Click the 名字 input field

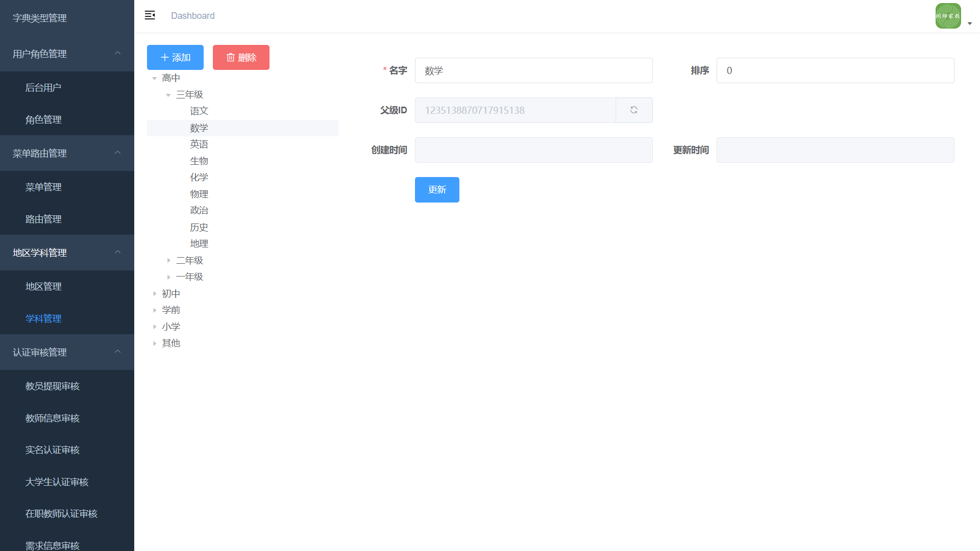tap(533, 70)
